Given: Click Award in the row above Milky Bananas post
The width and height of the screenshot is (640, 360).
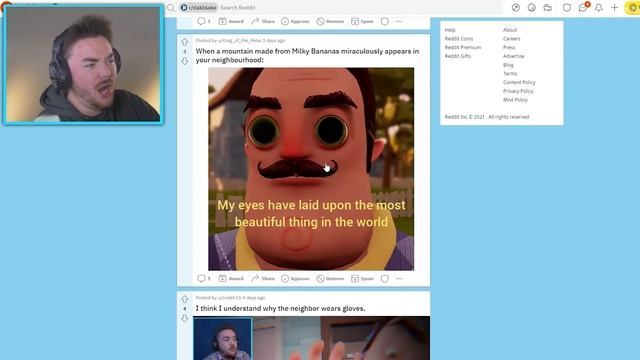Looking at the screenshot, I should (x=231, y=21).
